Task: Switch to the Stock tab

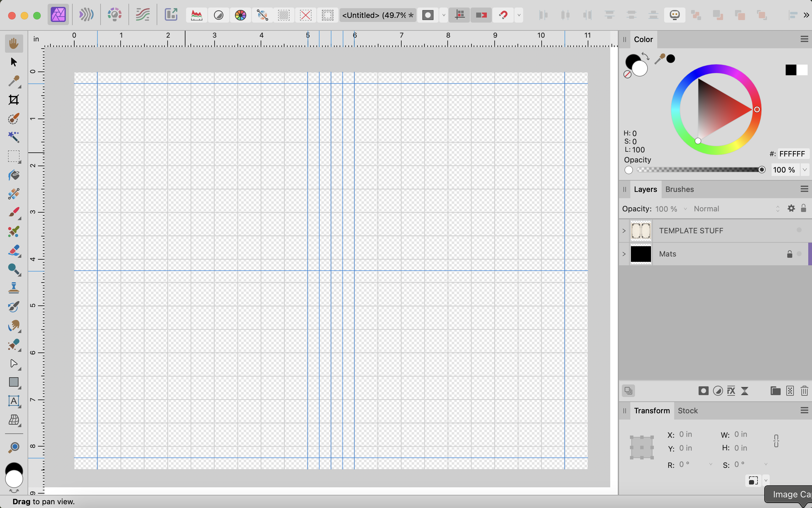Action: [688, 410]
